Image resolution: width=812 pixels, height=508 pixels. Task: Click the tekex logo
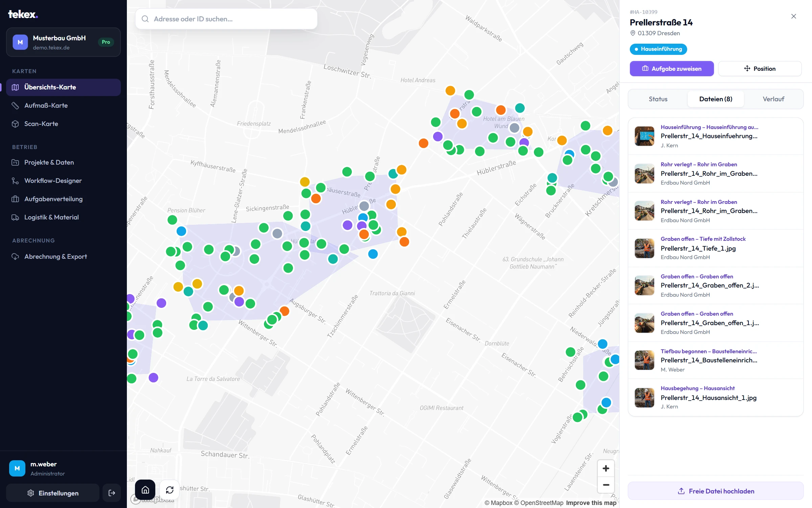[23, 14]
